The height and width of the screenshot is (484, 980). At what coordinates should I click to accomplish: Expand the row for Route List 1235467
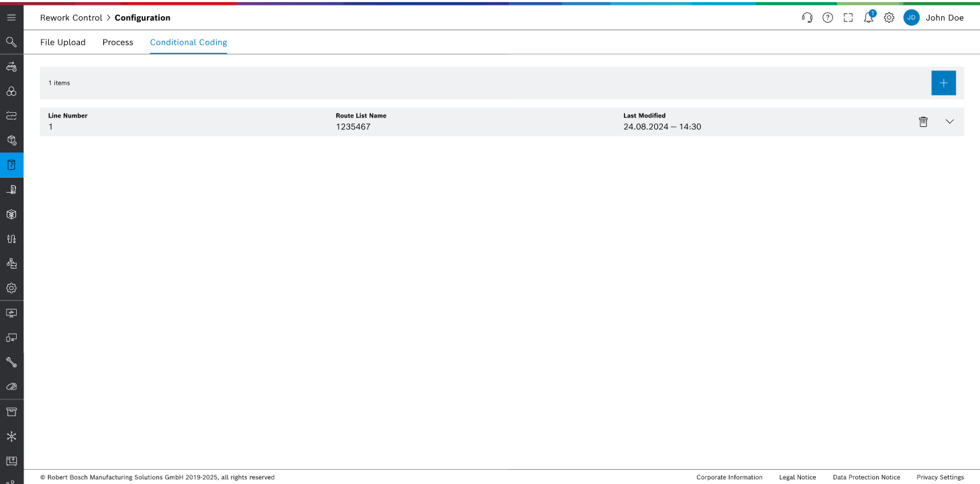[949, 122]
